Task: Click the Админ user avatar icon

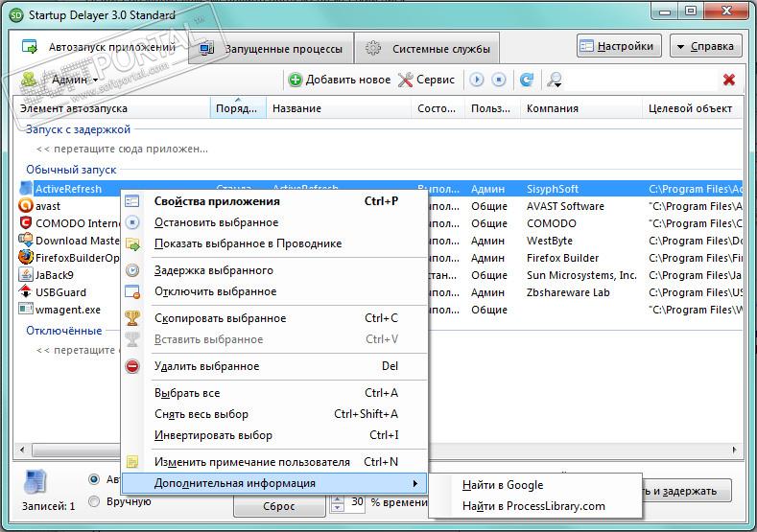Action: [x=30, y=80]
